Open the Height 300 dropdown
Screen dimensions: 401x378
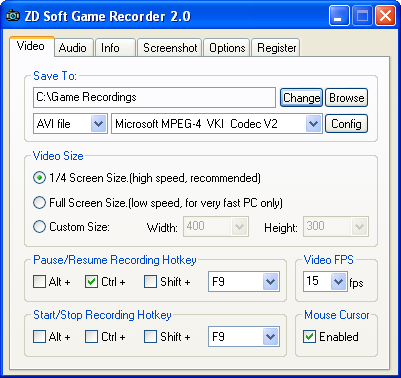pyautogui.click(x=359, y=227)
